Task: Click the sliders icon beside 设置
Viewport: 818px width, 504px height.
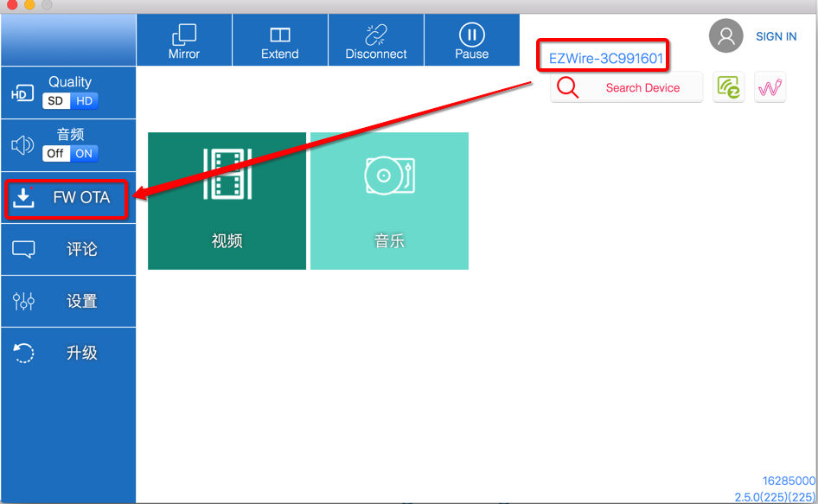Action: (x=23, y=301)
